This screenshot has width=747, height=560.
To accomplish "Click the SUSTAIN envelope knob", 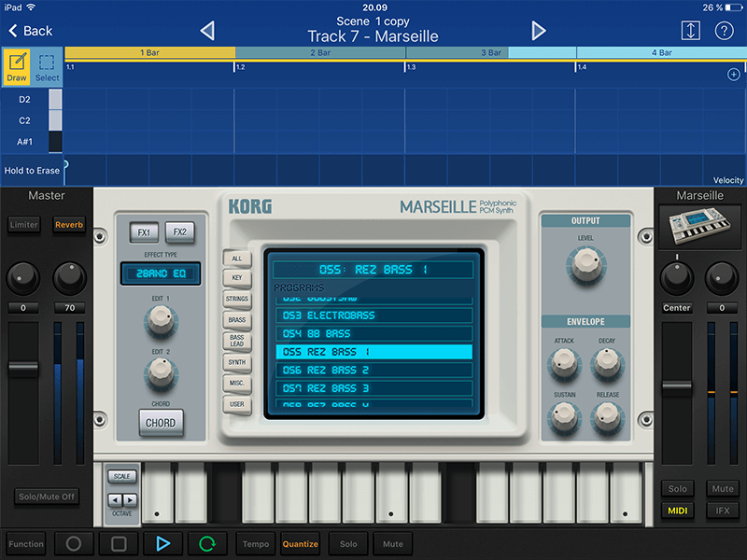I will [564, 417].
